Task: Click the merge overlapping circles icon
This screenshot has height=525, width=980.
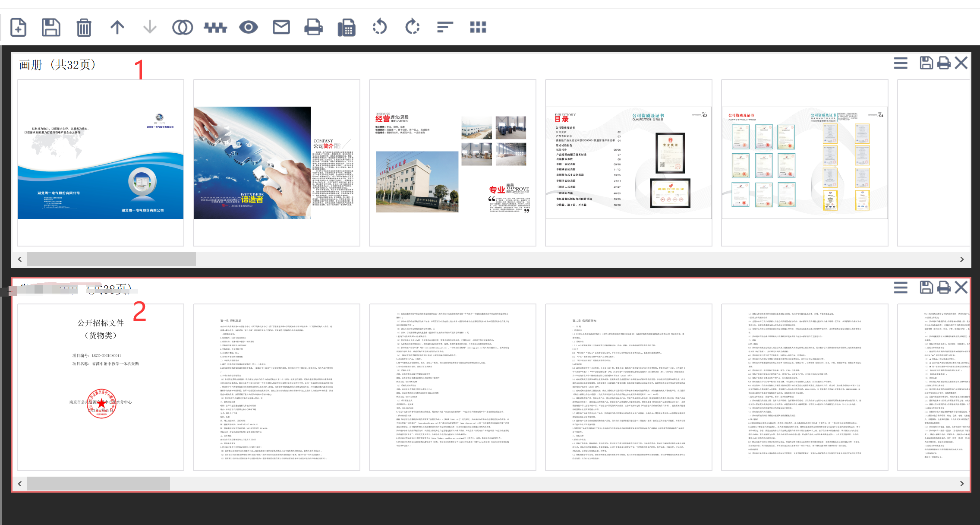Action: [x=183, y=27]
